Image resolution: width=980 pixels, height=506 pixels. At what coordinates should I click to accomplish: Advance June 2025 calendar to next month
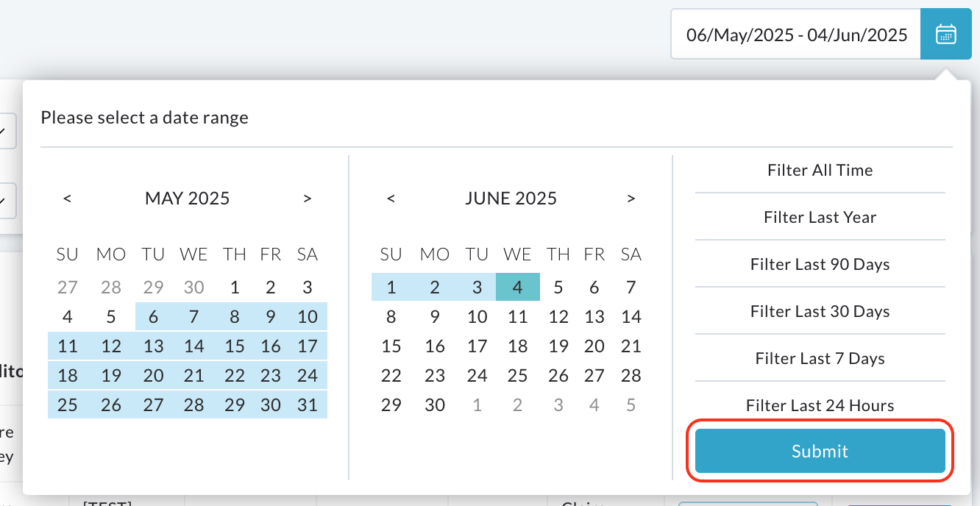631,199
